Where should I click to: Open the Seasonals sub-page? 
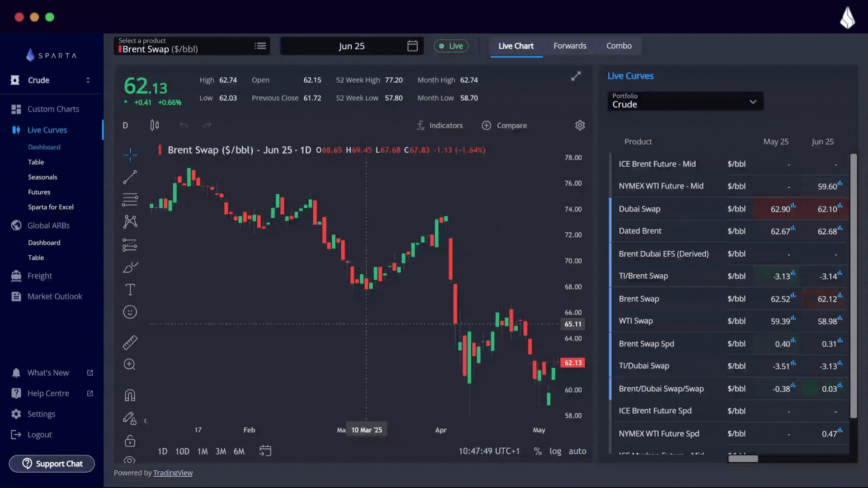click(x=42, y=177)
